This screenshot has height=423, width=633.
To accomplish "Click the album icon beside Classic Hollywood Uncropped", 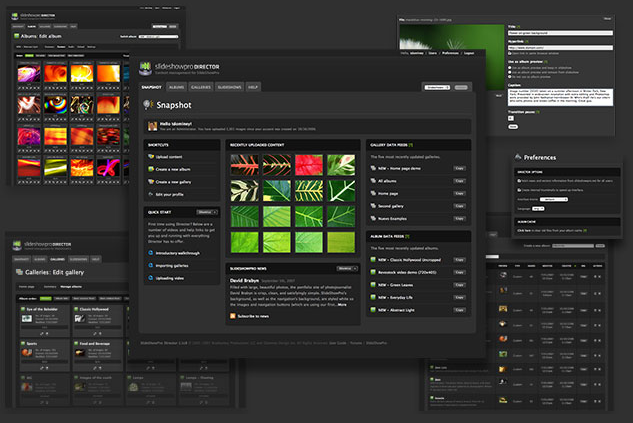I will 373,260.
